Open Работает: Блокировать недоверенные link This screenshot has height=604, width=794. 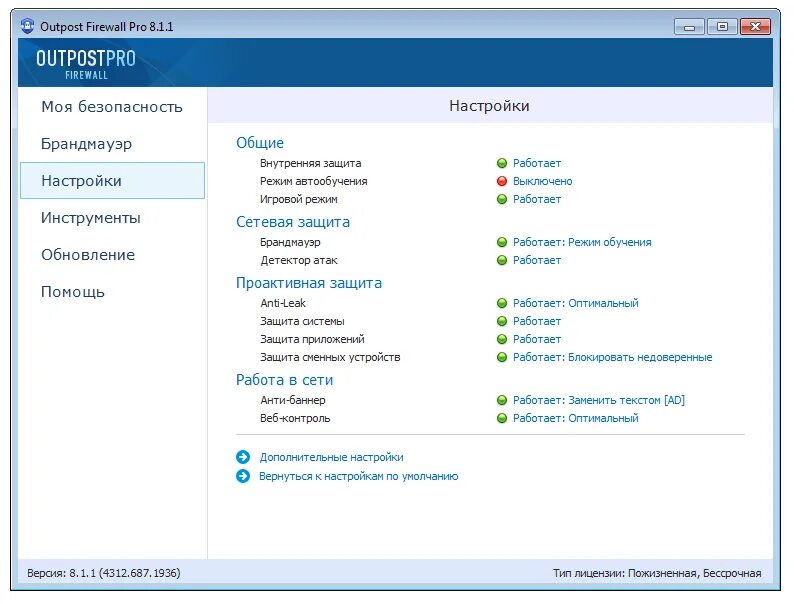tap(612, 357)
